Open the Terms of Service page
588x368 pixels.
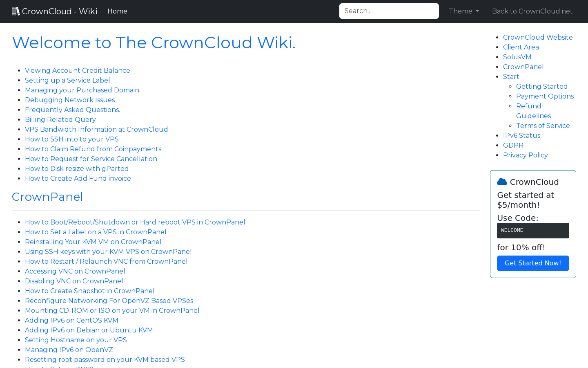point(543,126)
